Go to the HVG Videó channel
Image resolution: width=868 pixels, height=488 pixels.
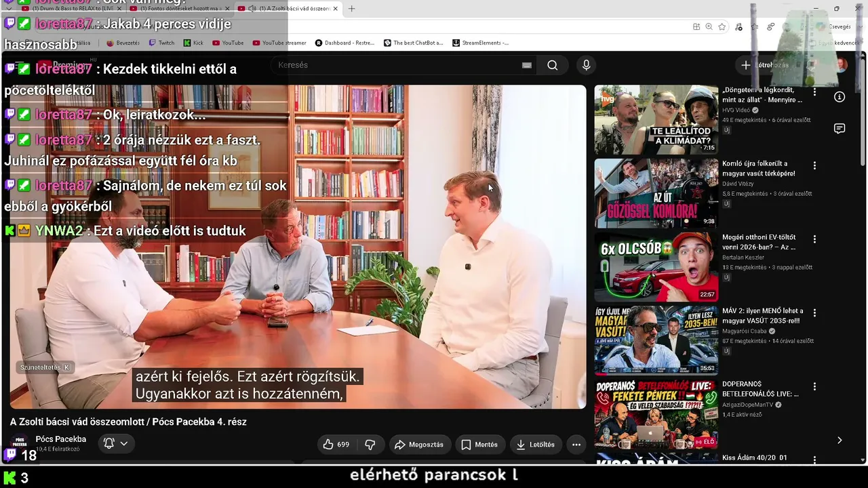736,110
